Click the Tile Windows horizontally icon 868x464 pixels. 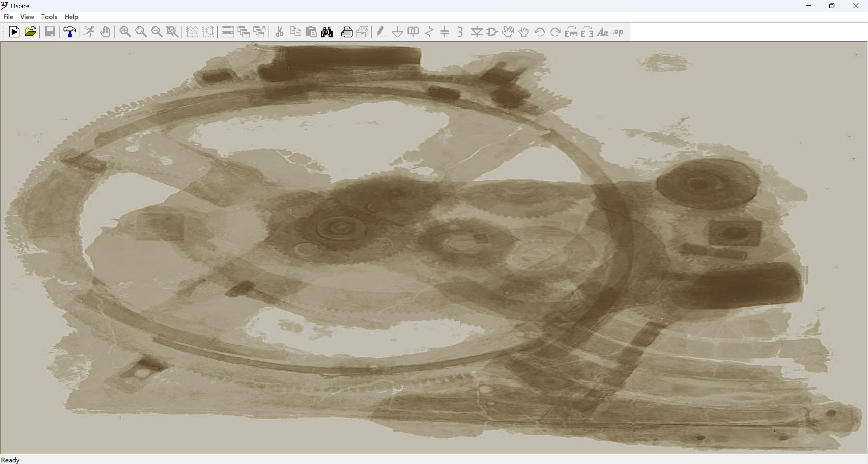coord(228,32)
